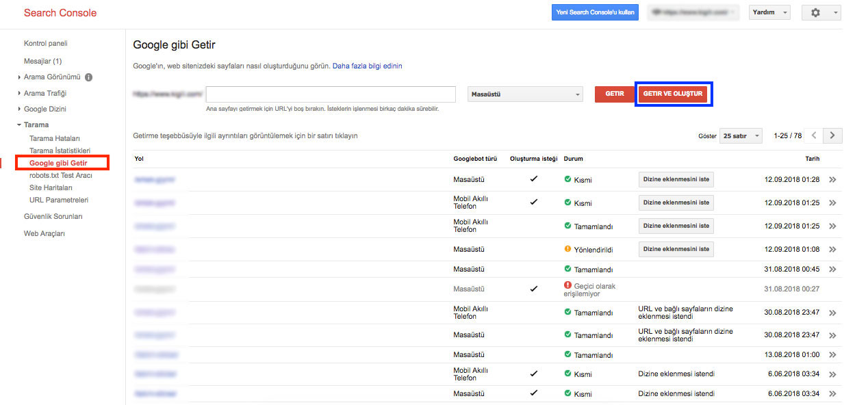The image size is (868, 405).
Task: Open URL Parametreleri menu item
Action: 59,200
